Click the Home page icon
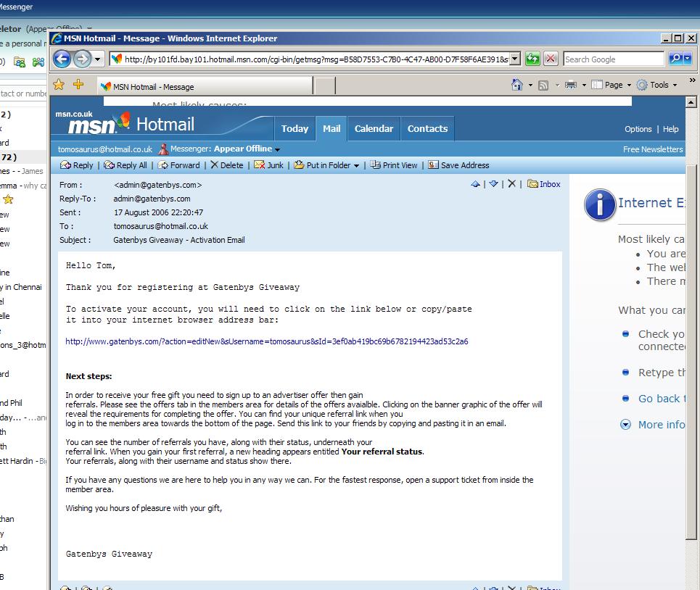700x590 pixels. (x=516, y=85)
